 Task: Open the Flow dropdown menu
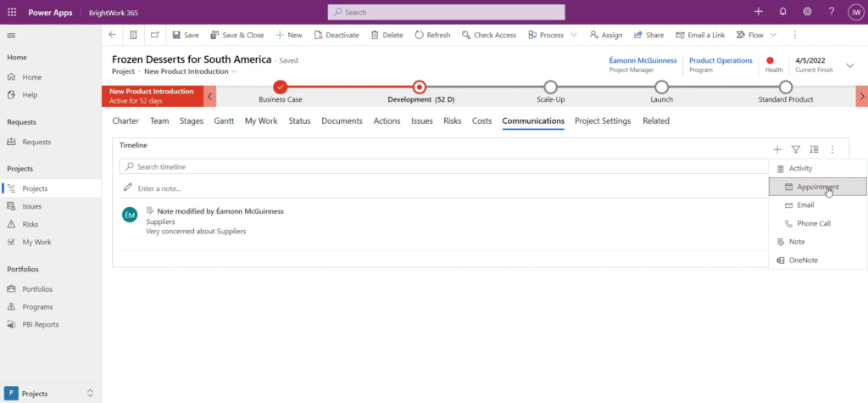pos(773,35)
